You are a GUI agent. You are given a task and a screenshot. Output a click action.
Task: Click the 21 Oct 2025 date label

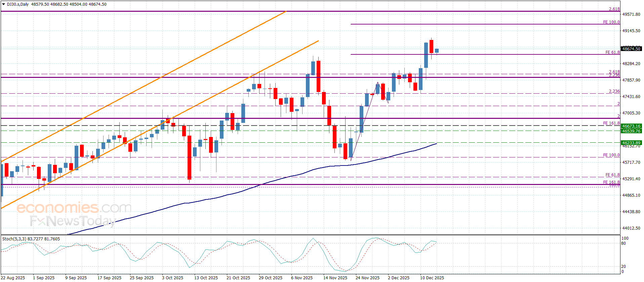coord(238,278)
